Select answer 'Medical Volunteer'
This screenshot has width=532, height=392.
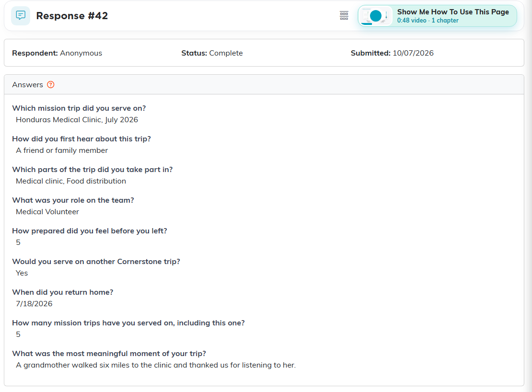point(47,212)
